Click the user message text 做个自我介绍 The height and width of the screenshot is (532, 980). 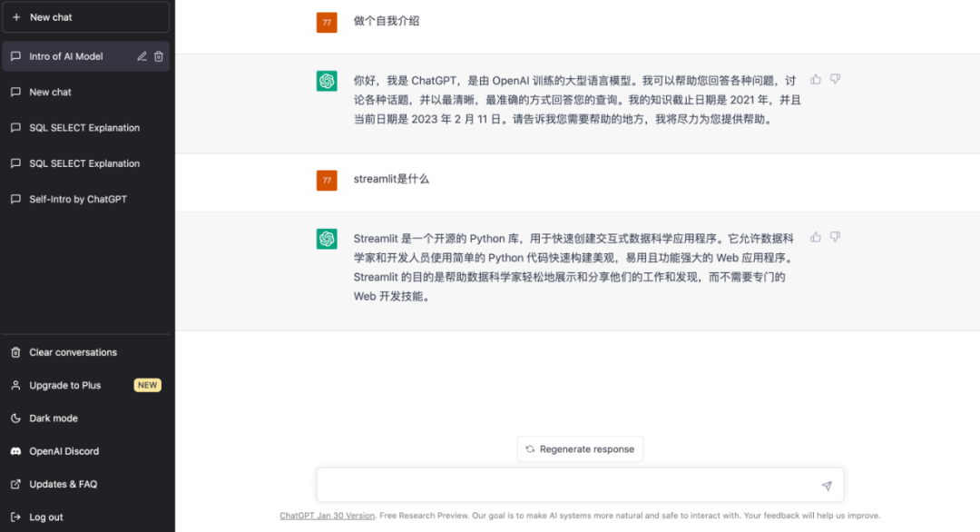(387, 21)
